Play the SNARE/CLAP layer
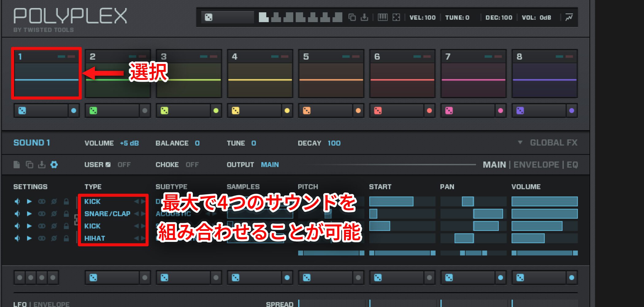Viewport: 644px width, 307px height. tap(29, 214)
